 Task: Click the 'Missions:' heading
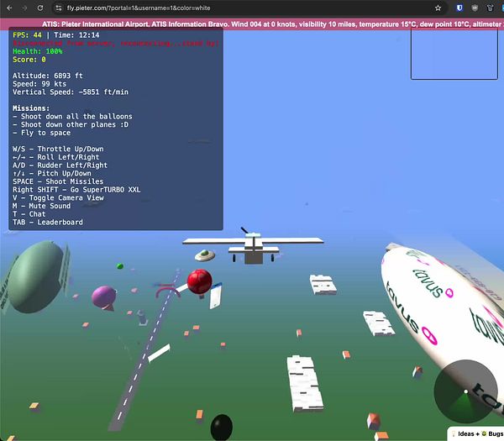point(31,108)
